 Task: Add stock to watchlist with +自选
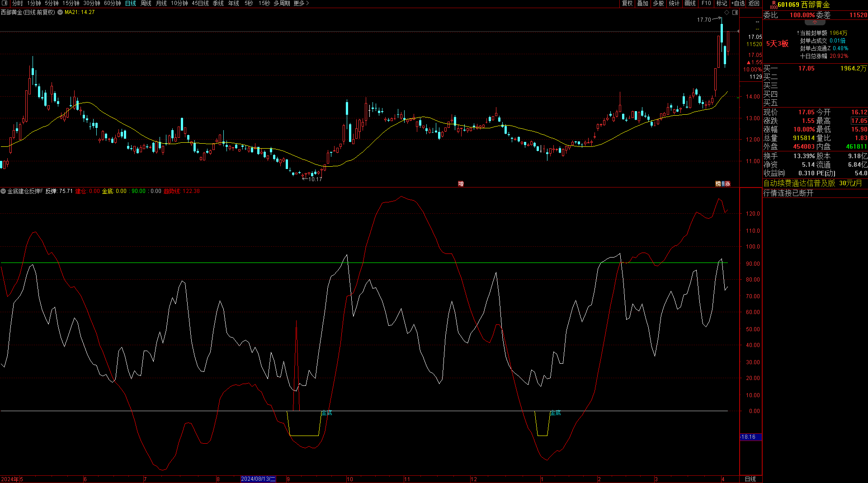click(738, 3)
